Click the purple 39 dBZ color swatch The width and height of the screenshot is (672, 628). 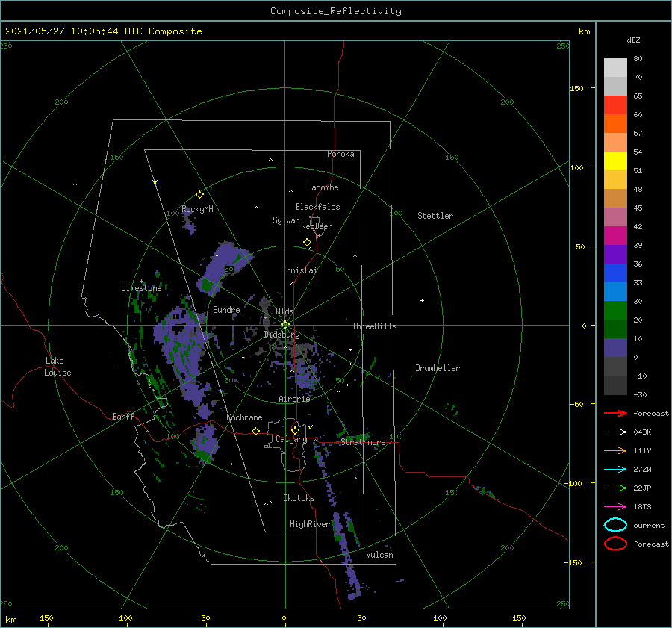click(x=615, y=254)
